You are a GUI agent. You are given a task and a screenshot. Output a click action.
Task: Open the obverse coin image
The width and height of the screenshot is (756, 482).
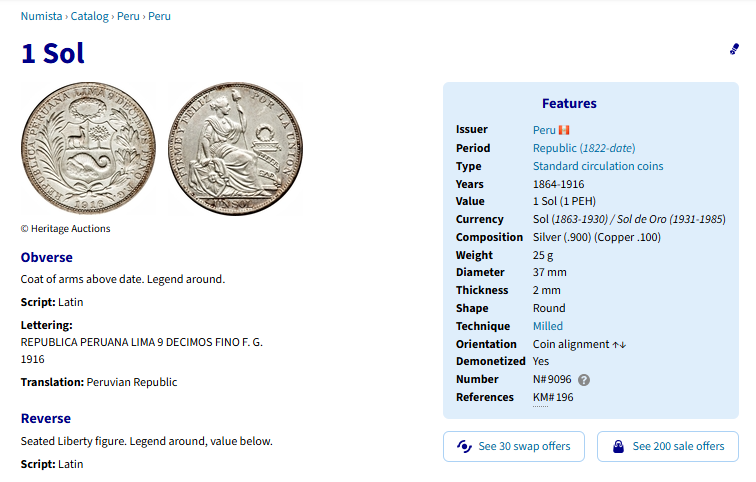89,149
